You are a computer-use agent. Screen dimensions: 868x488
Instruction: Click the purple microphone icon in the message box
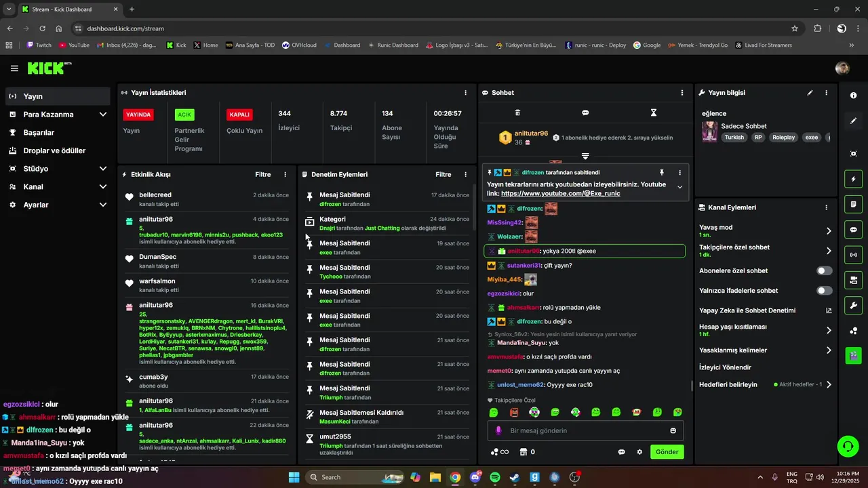tap(499, 430)
